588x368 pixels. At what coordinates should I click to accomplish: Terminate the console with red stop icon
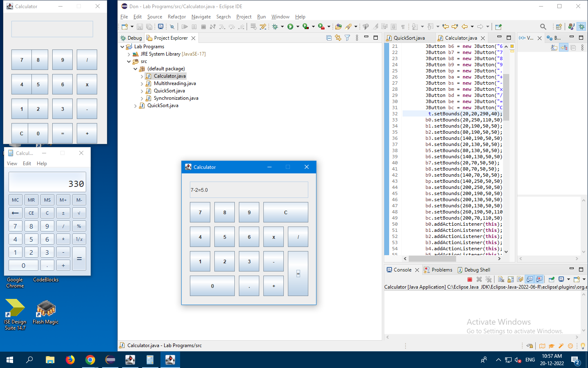click(470, 279)
